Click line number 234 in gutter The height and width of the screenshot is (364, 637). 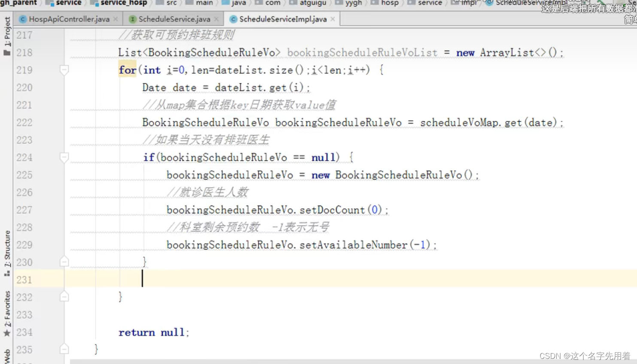click(x=24, y=332)
